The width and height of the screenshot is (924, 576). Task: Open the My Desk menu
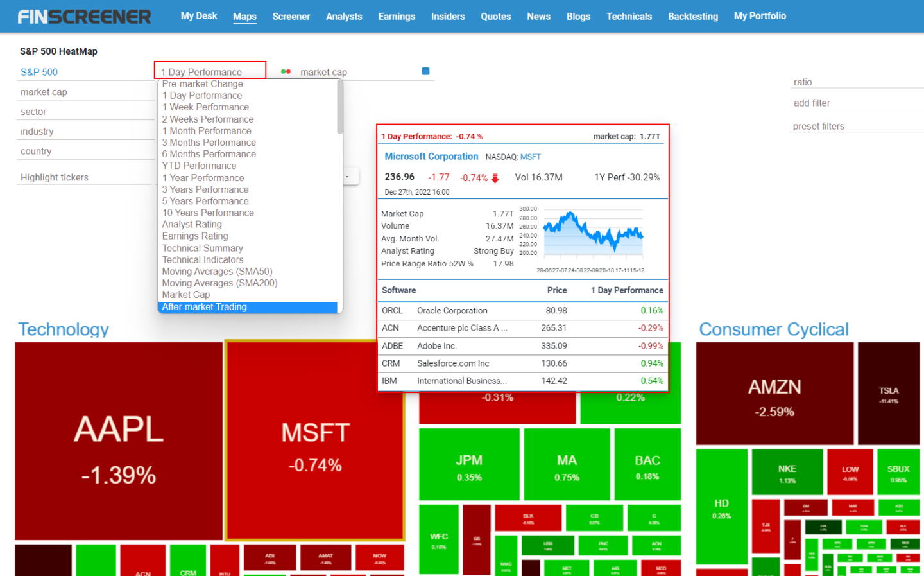(199, 16)
